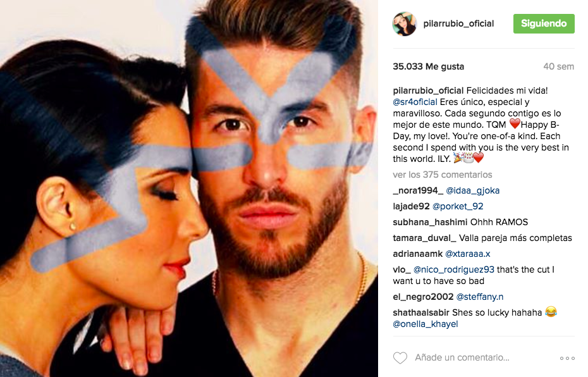The width and height of the screenshot is (588, 377).
Task: Open the @idaa_gjoka mention
Action: click(x=472, y=190)
